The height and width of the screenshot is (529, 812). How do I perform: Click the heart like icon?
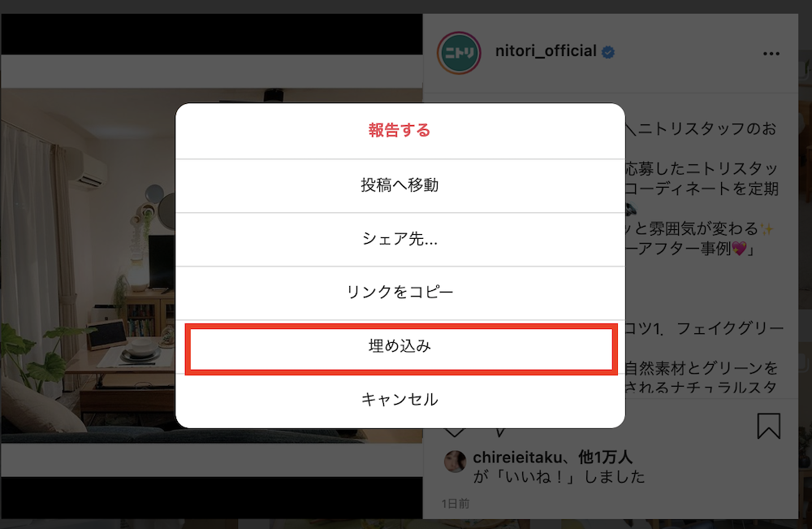(x=455, y=431)
